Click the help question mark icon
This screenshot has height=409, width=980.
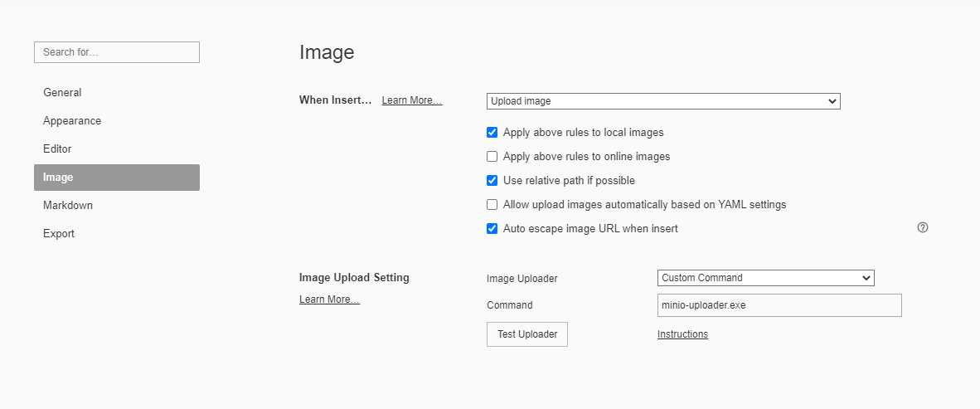(x=923, y=227)
